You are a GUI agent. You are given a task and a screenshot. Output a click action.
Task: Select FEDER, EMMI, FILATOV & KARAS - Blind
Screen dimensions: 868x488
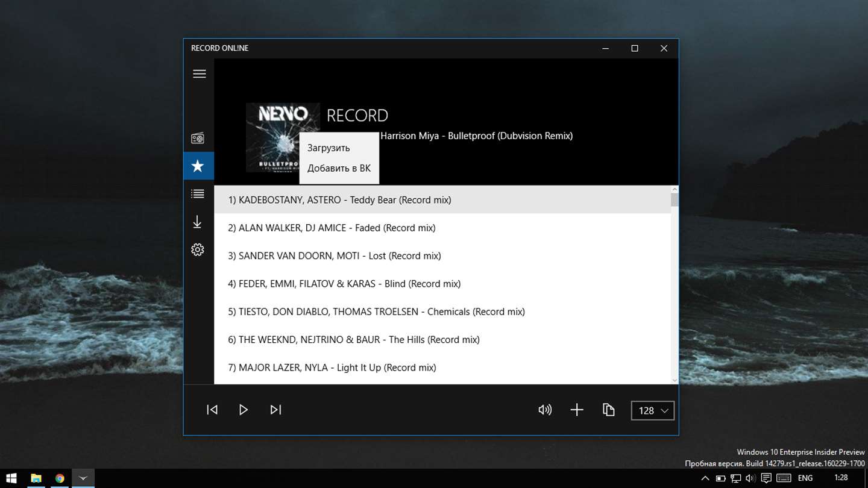coord(442,284)
